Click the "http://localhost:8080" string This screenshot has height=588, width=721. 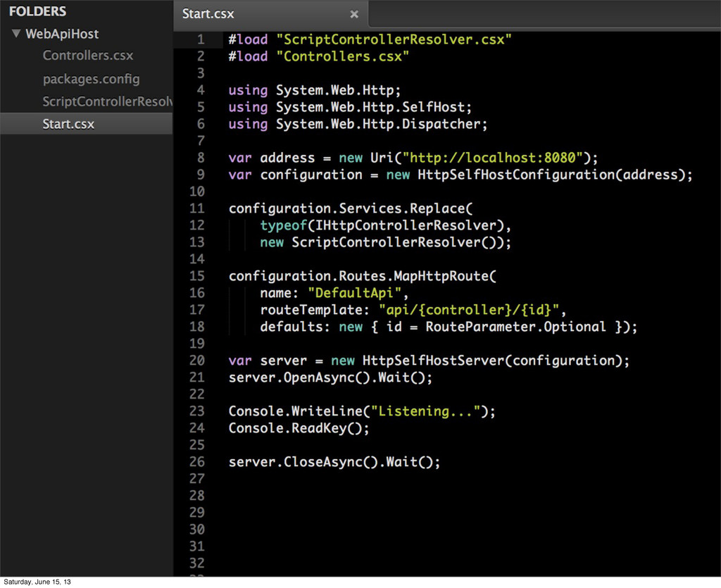point(493,158)
